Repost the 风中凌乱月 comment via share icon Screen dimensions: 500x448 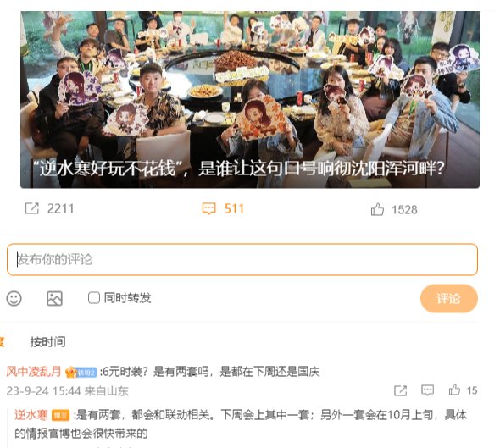pyautogui.click(x=401, y=390)
